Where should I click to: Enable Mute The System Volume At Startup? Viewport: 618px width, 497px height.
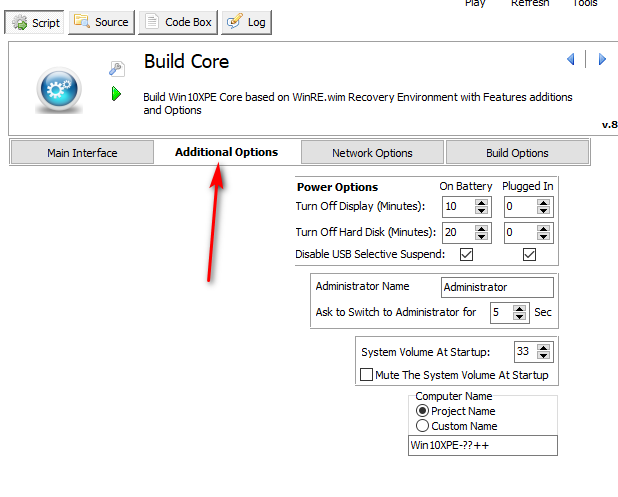point(366,374)
